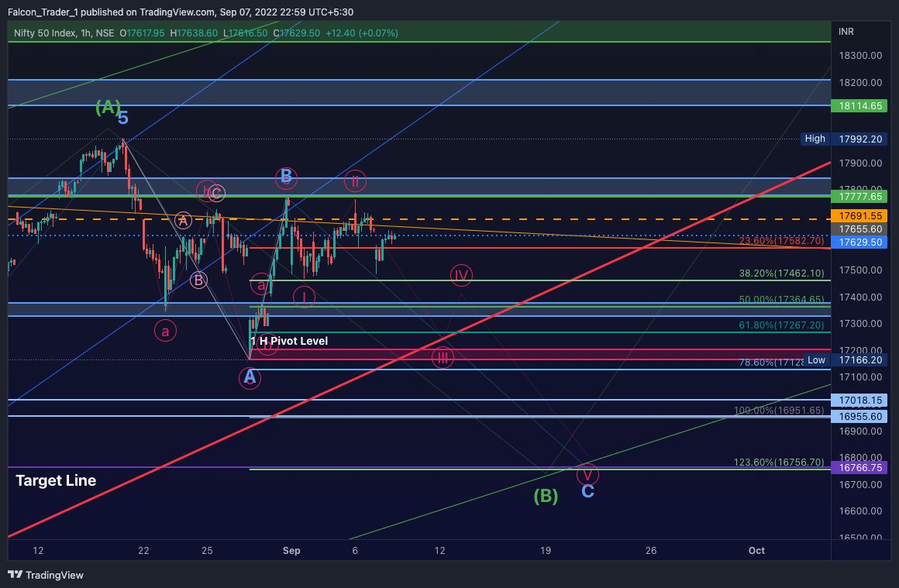This screenshot has width=899, height=588.
Task: Click the 16700.00 price axis tick
Action: [860, 485]
